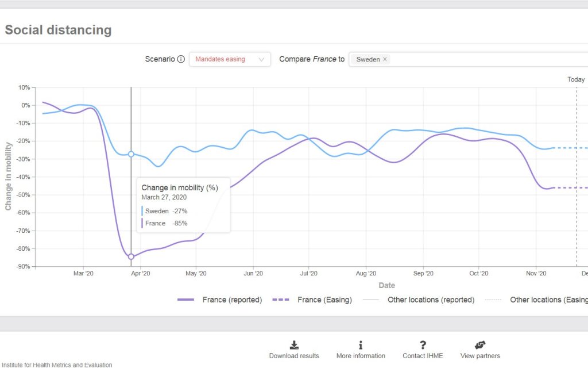Click the View partners handshake icon

click(480, 345)
